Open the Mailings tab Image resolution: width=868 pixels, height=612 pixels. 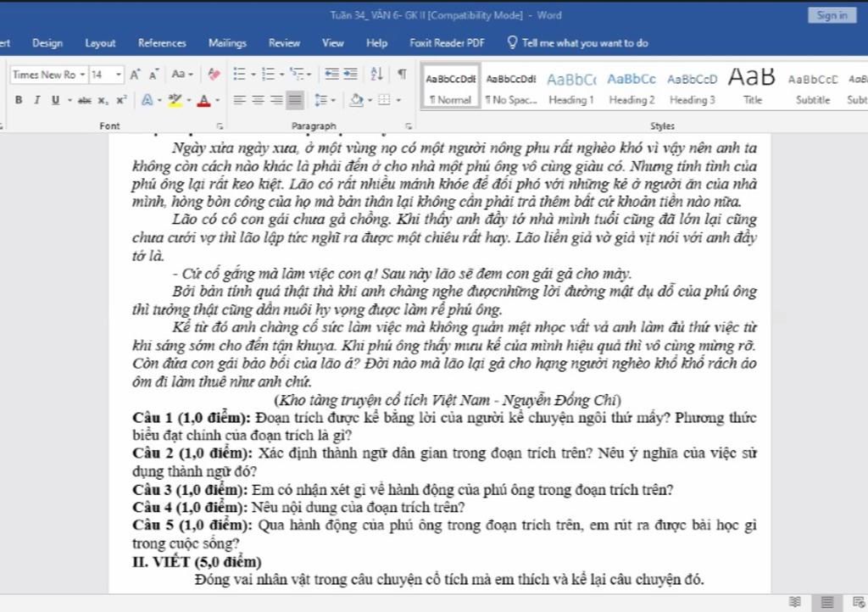coord(227,42)
